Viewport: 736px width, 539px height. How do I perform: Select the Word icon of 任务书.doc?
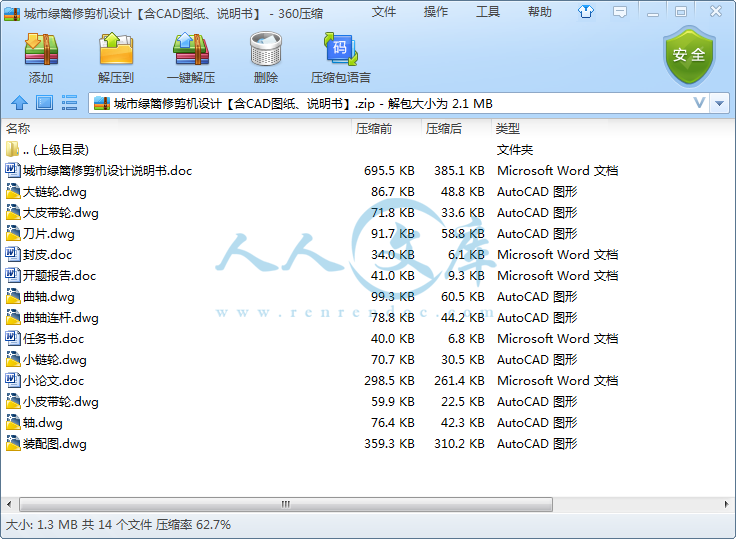[x=13, y=338]
